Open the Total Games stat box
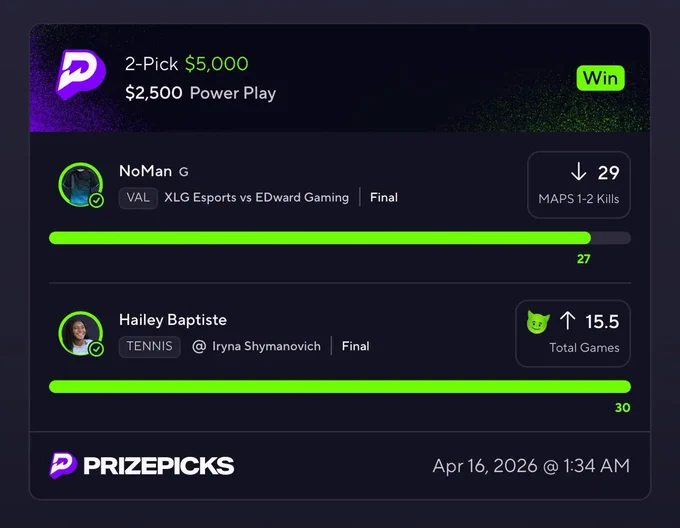 coord(572,333)
